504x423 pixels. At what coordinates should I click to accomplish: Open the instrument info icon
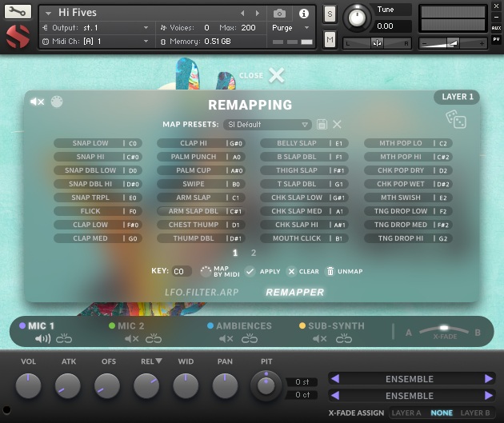(x=304, y=14)
